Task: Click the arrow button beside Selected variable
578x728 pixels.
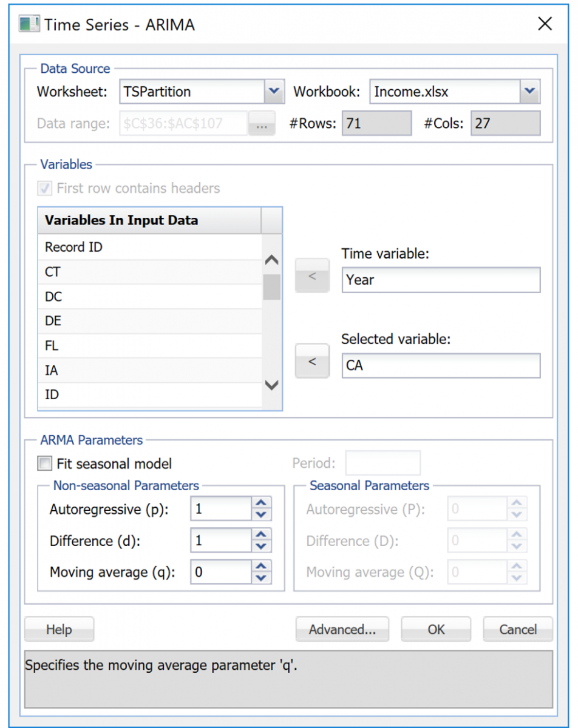Action: click(x=312, y=362)
